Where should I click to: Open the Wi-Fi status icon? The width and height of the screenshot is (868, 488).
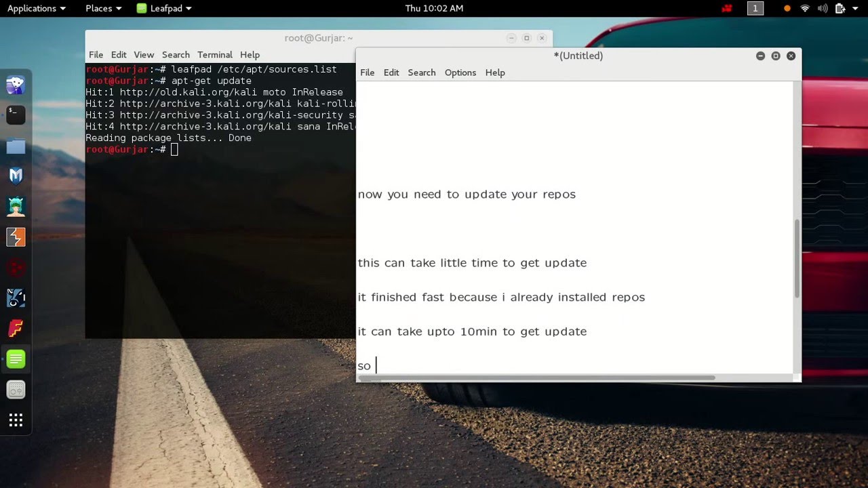click(x=805, y=8)
